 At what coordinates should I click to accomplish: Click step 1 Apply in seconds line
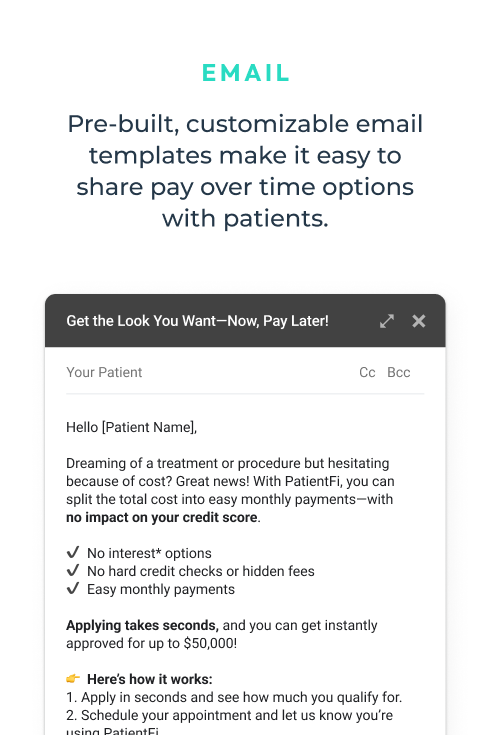(234, 698)
